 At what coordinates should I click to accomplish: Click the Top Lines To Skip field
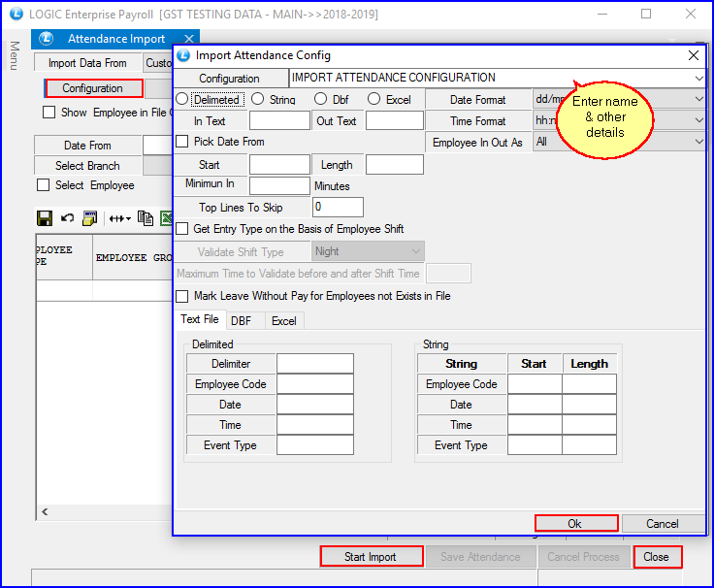tap(338, 208)
